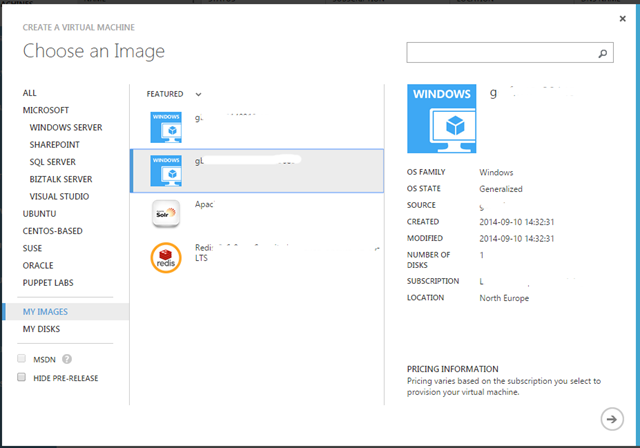This screenshot has width=640, height=448.
Task: Click the large Windows image thumbnail in details
Action: (x=442, y=119)
